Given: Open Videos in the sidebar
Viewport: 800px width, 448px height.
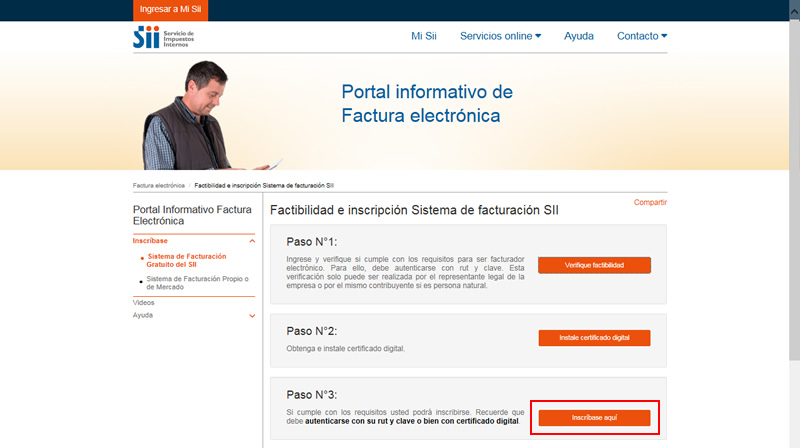Looking at the screenshot, I should (x=143, y=303).
